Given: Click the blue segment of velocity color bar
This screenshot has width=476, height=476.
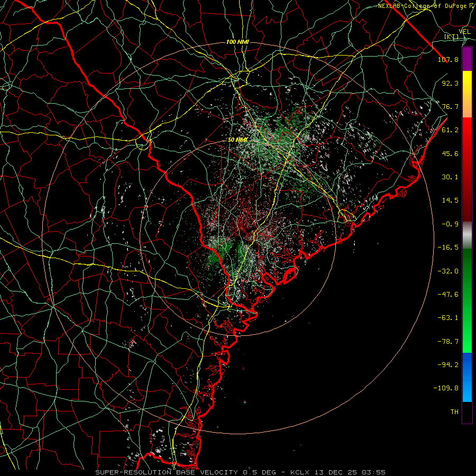Looking at the screenshot, I should point(467,377).
